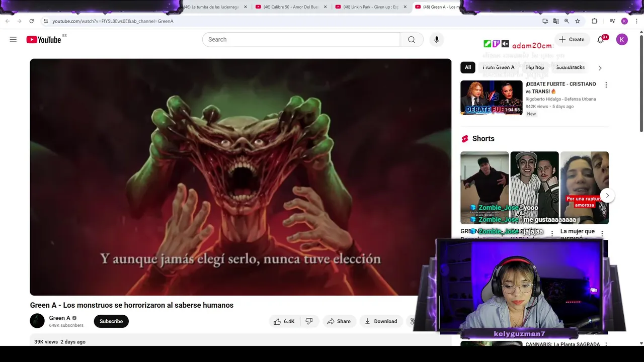This screenshot has width=644, height=362.
Task: Click the video player area
Action: coord(240,177)
